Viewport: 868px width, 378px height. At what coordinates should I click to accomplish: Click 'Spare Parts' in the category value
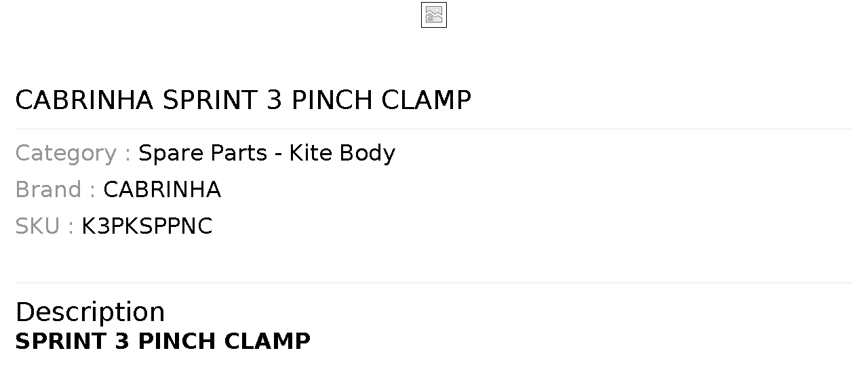click(203, 153)
